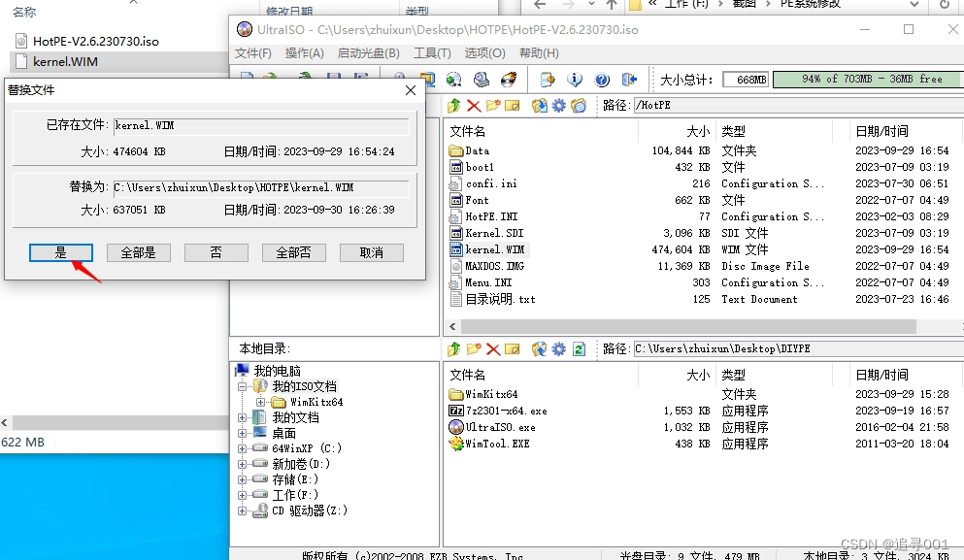This screenshot has width=964, height=560.
Task: Select kernel.WIM in the Explorer window
Action: click(x=65, y=61)
